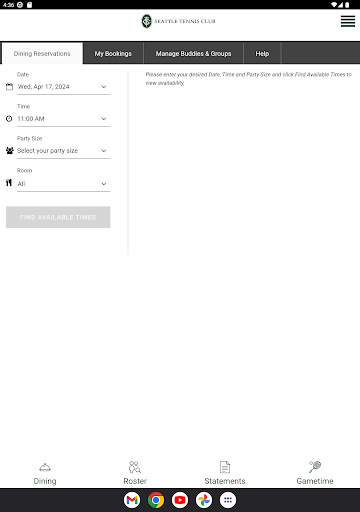The height and width of the screenshot is (512, 360).
Task: Select the Dining Reservations tab
Action: 42,53
